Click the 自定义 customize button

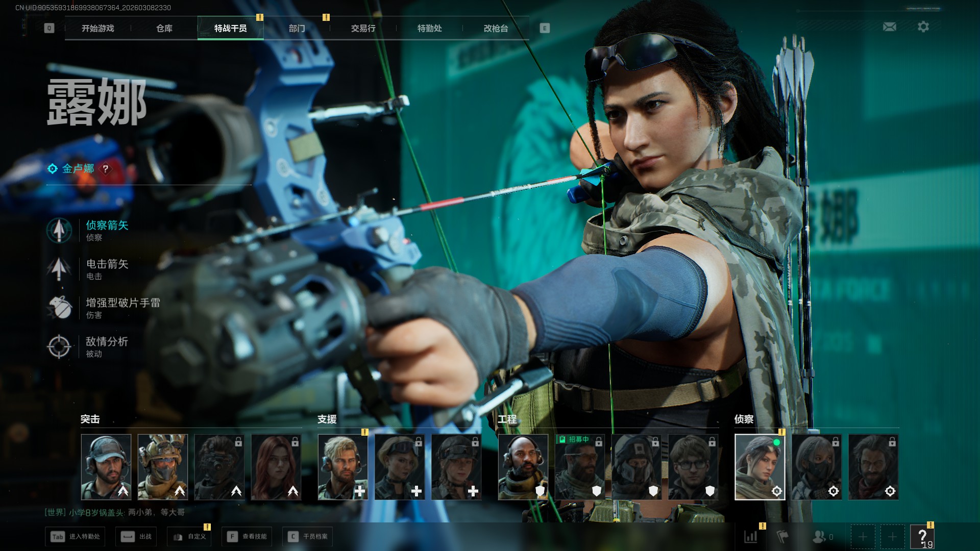coord(189,536)
